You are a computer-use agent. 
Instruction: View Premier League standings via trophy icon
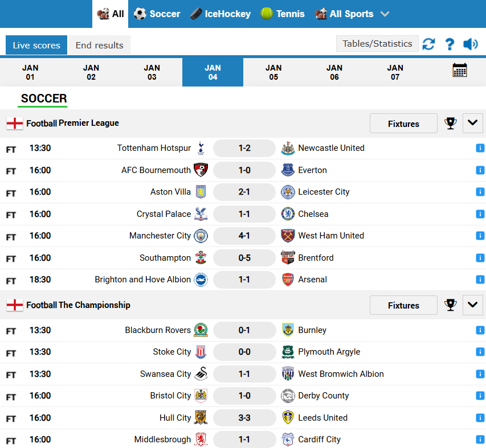(450, 123)
